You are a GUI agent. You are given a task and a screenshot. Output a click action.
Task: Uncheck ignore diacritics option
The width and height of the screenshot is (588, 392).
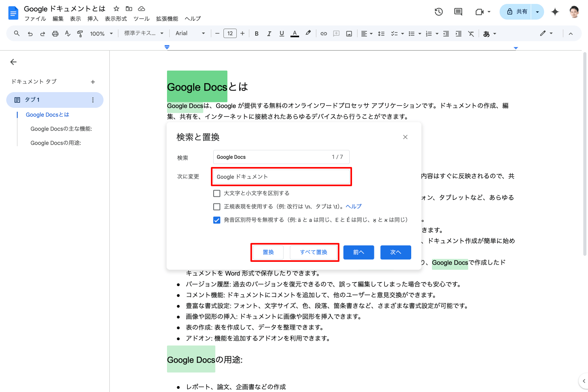(217, 220)
